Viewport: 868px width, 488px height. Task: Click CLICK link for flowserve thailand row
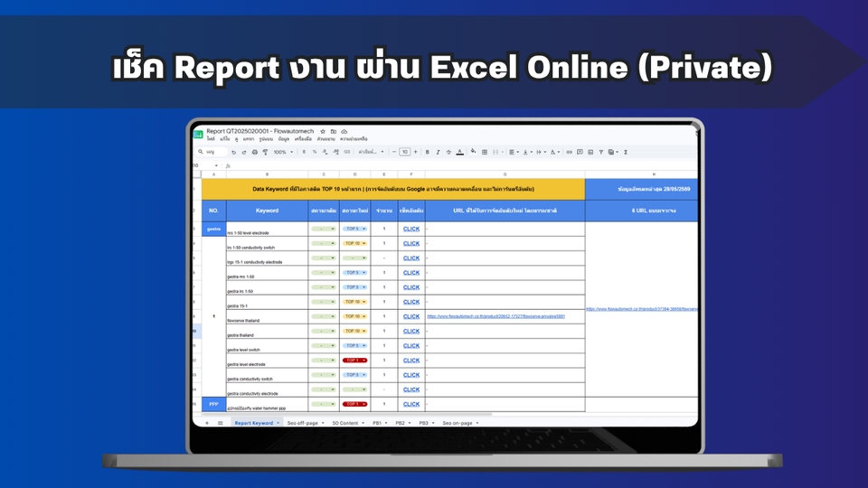click(411, 316)
